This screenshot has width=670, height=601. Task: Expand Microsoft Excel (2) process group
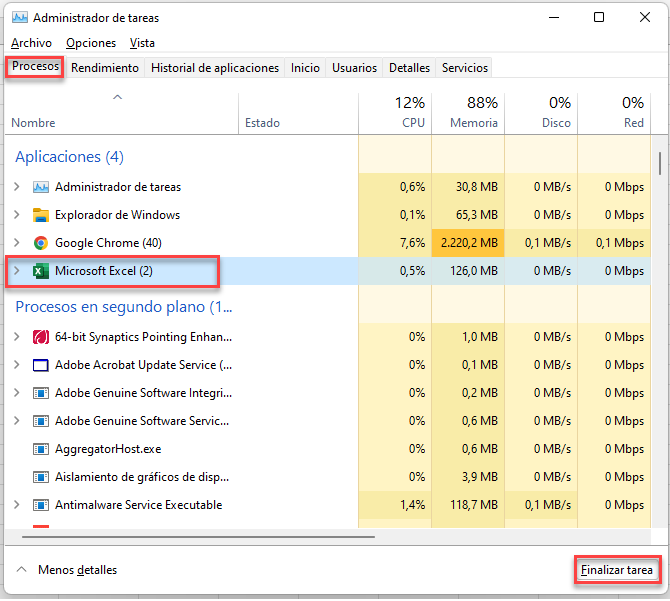[x=17, y=270]
